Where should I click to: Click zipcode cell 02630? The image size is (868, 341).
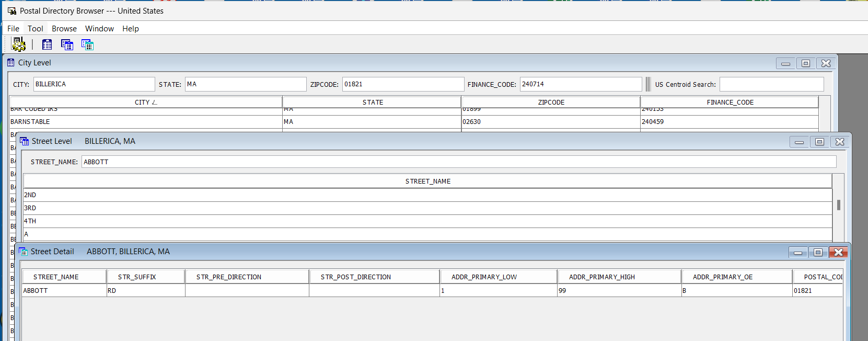pyautogui.click(x=551, y=122)
